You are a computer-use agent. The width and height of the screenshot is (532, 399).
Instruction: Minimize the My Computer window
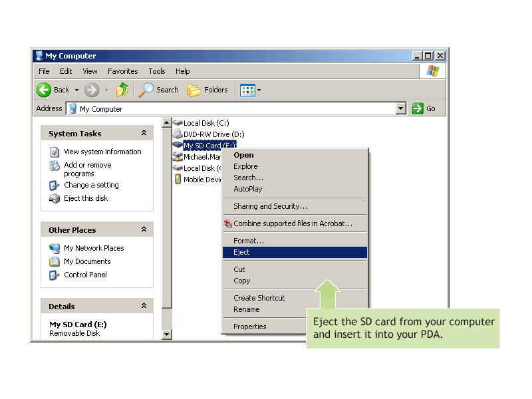[x=417, y=56]
